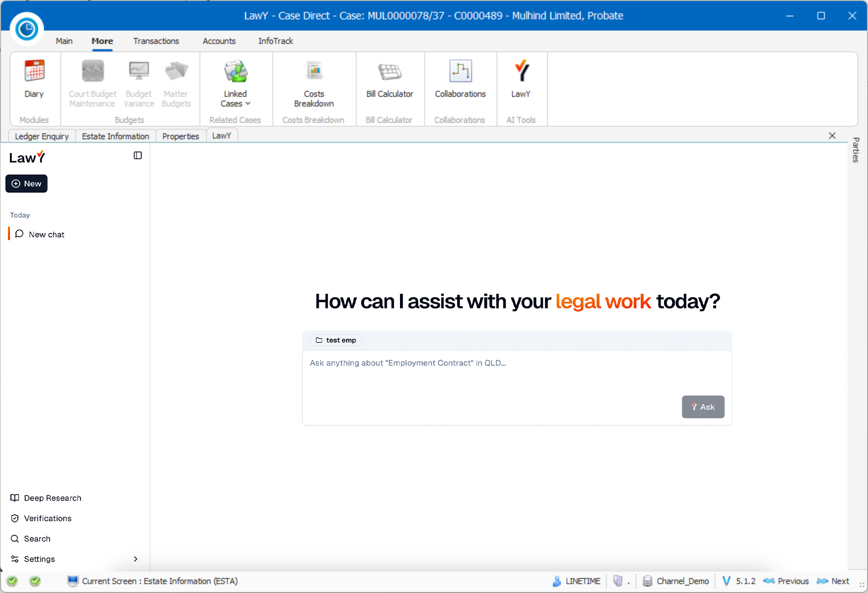The image size is (868, 593).
Task: Click the Today heading in chat list
Action: point(20,215)
